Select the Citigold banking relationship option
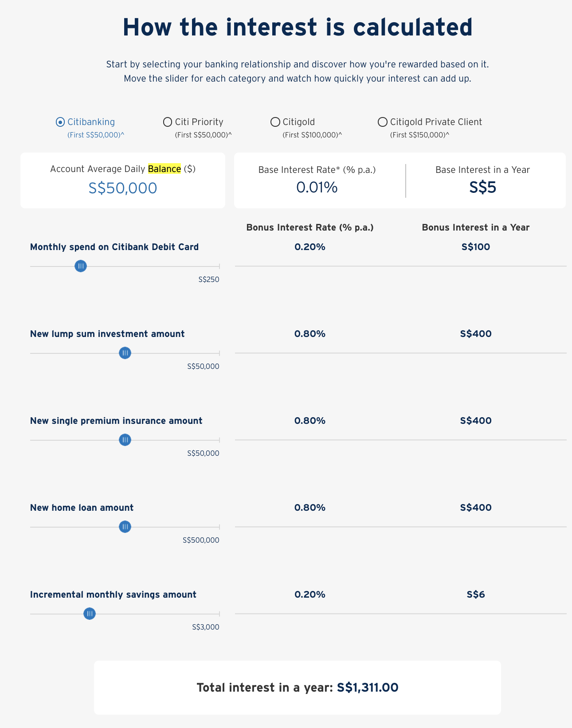The width and height of the screenshot is (572, 728). [274, 122]
